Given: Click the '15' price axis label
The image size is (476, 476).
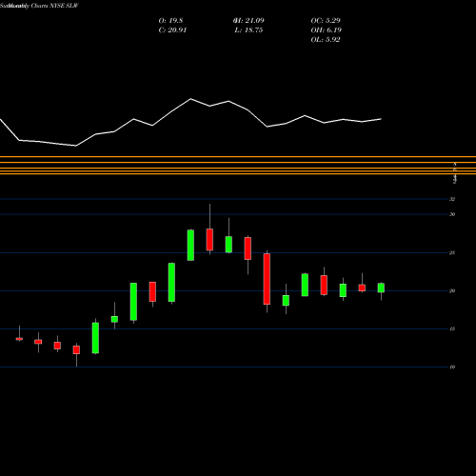Looking at the screenshot, I should click(452, 329).
